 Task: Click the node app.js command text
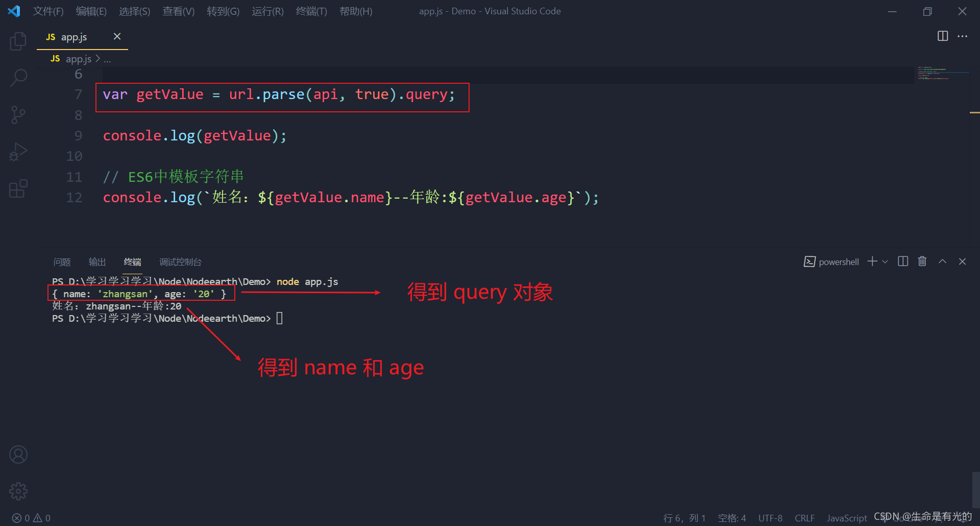click(x=307, y=281)
